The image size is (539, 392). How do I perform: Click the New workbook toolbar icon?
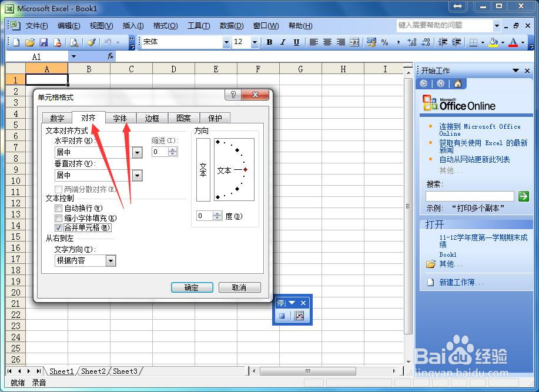pos(16,42)
